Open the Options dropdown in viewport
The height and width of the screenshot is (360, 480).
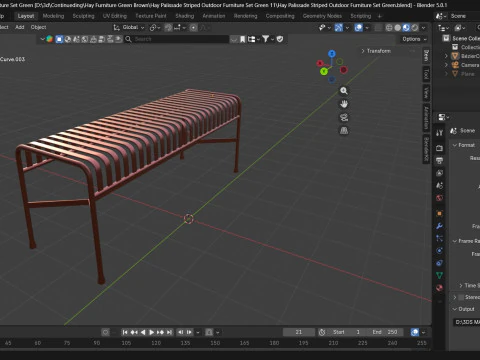[414, 39]
